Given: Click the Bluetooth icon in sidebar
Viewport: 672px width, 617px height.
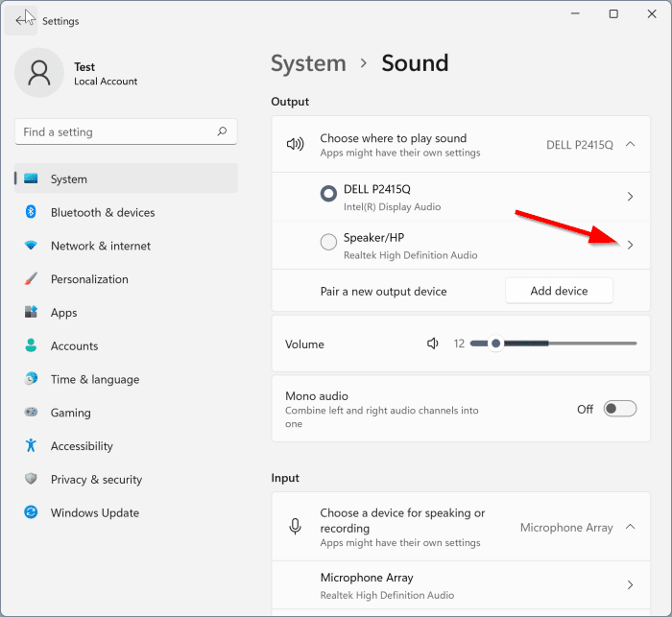Looking at the screenshot, I should click(31, 212).
